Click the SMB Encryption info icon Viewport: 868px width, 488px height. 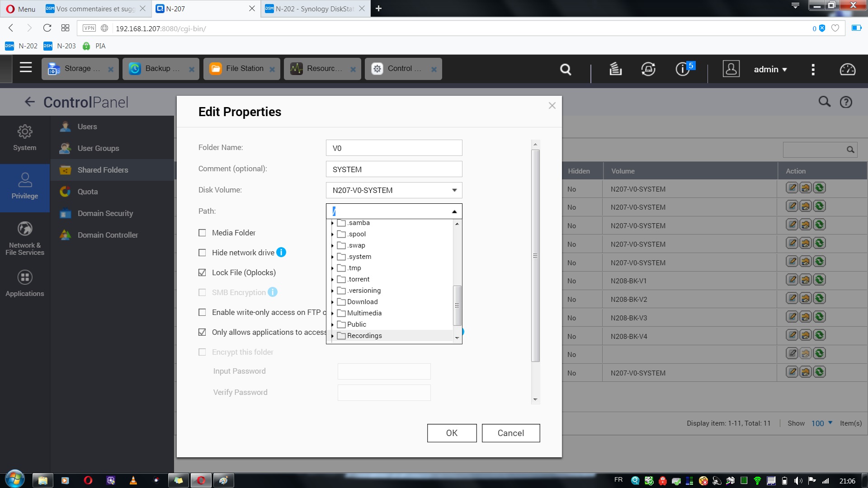273,292
